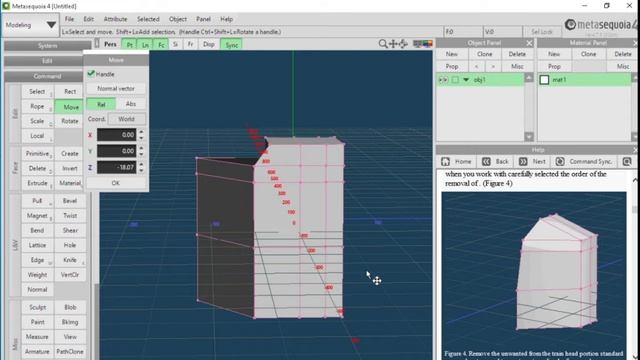Image resolution: width=640 pixels, height=360 pixels.
Task: Click OK in the Move panel
Action: [x=116, y=183]
